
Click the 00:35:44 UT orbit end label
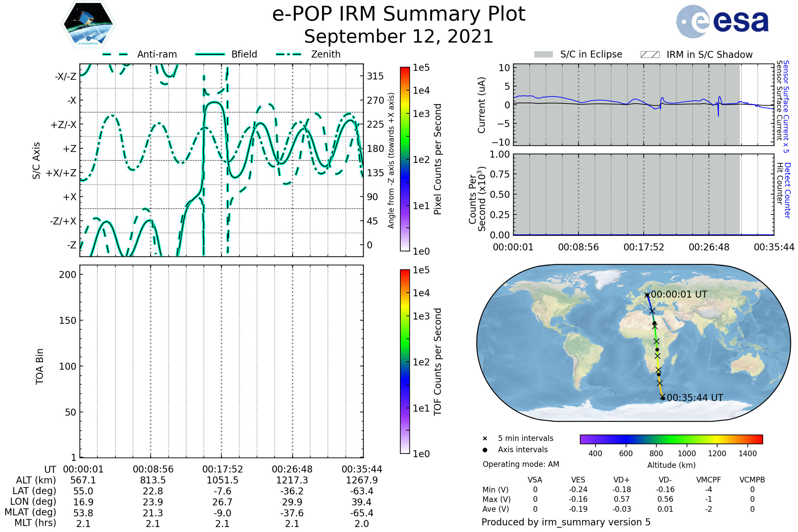point(695,398)
